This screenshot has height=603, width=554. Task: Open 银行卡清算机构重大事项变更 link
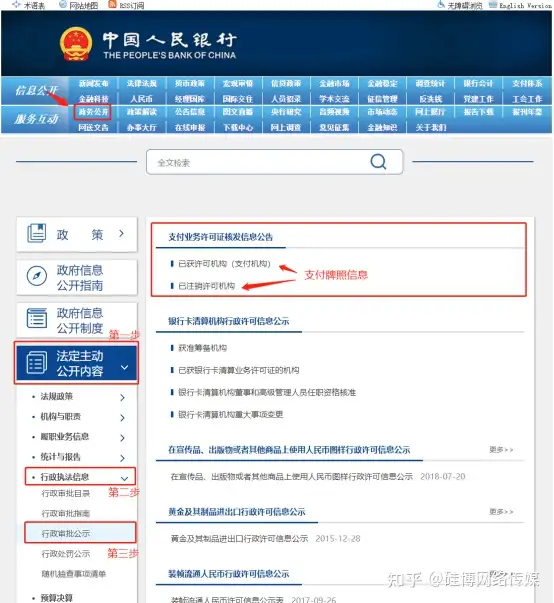231,415
